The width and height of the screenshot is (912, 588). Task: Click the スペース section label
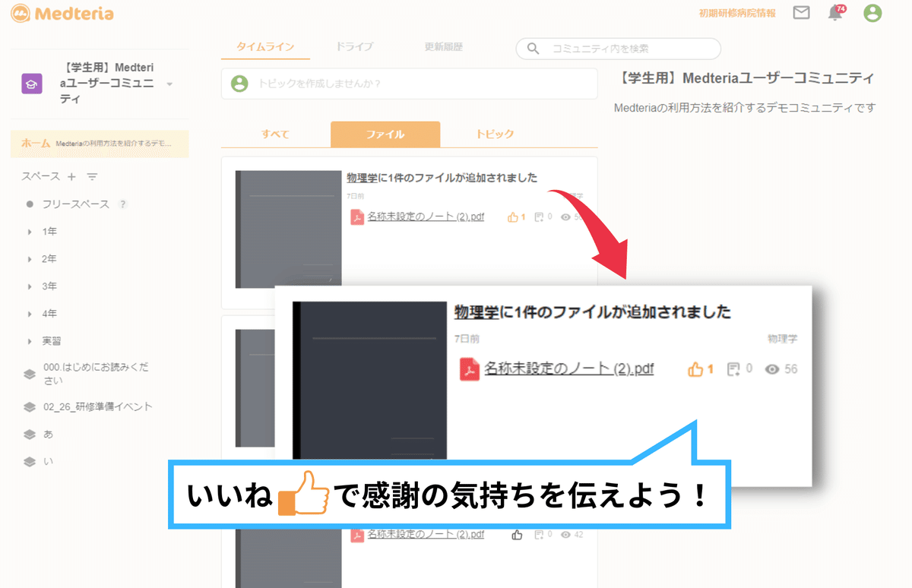pyautogui.click(x=40, y=176)
